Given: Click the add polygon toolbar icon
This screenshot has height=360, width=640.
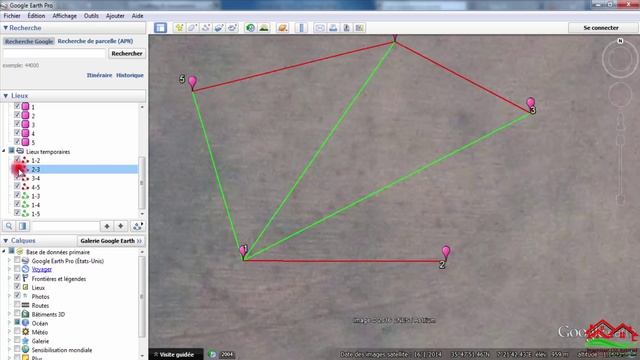Looking at the screenshot, I should pyautogui.click(x=192, y=27).
